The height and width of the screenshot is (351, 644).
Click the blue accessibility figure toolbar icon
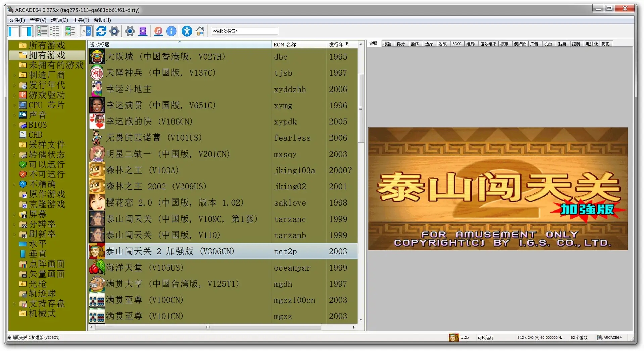pos(187,32)
